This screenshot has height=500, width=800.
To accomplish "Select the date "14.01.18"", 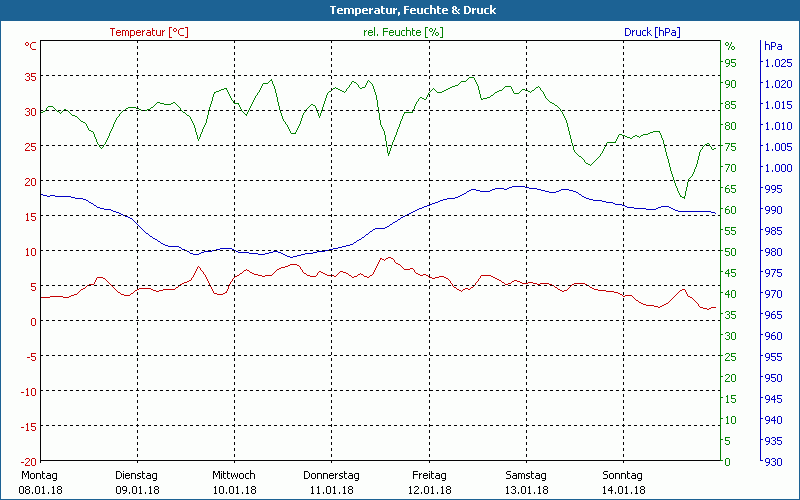I will coord(623,490).
